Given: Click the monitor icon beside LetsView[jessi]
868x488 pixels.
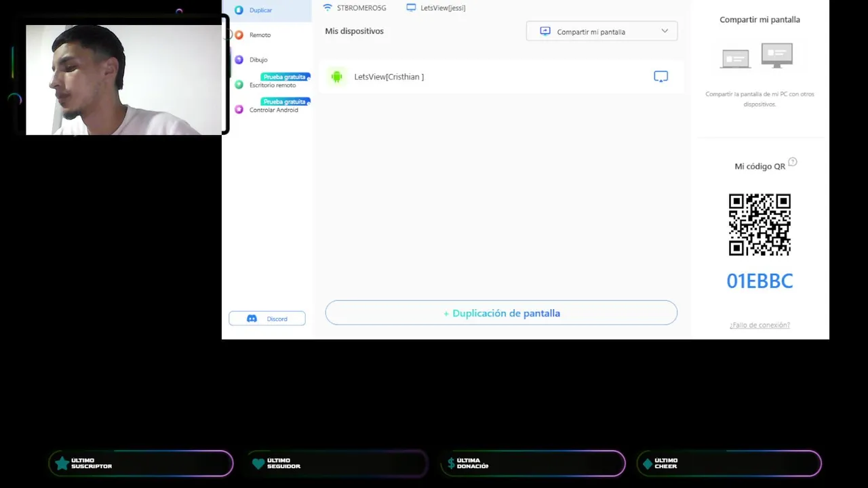Looking at the screenshot, I should pos(411,7).
